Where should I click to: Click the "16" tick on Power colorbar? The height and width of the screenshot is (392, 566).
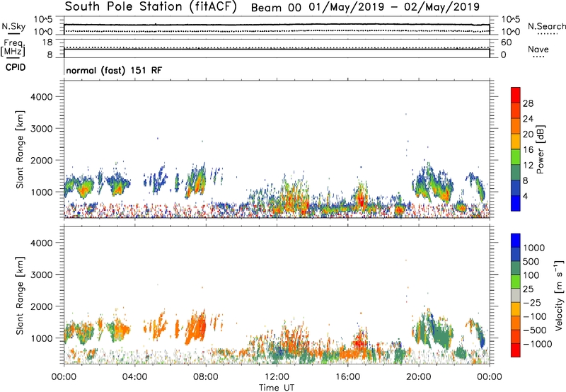pyautogui.click(x=528, y=150)
